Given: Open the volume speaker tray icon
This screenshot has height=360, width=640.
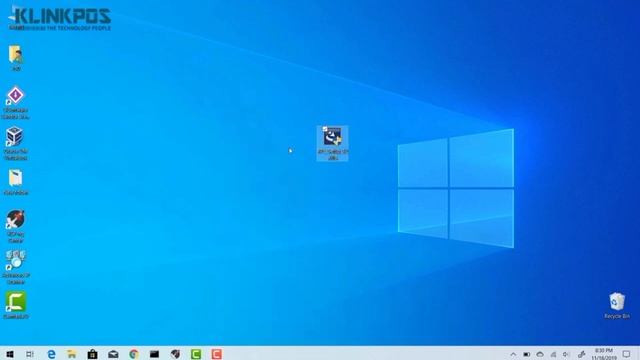Looking at the screenshot, I should pyautogui.click(x=566, y=354).
